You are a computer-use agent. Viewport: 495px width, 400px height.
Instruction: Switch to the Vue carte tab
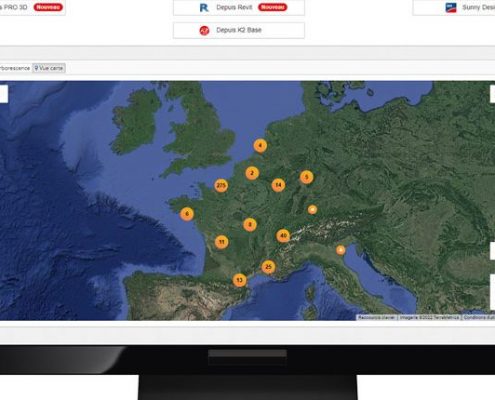(49, 68)
